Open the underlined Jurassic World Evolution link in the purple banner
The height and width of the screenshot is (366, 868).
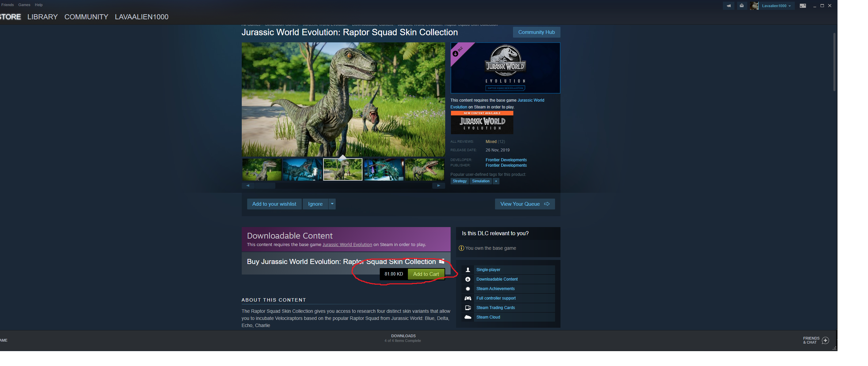click(347, 245)
